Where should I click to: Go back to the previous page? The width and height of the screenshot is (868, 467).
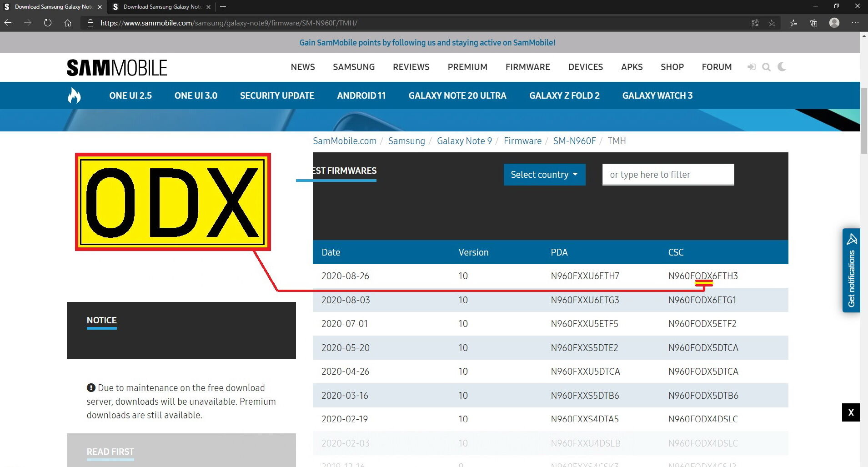[x=8, y=23]
